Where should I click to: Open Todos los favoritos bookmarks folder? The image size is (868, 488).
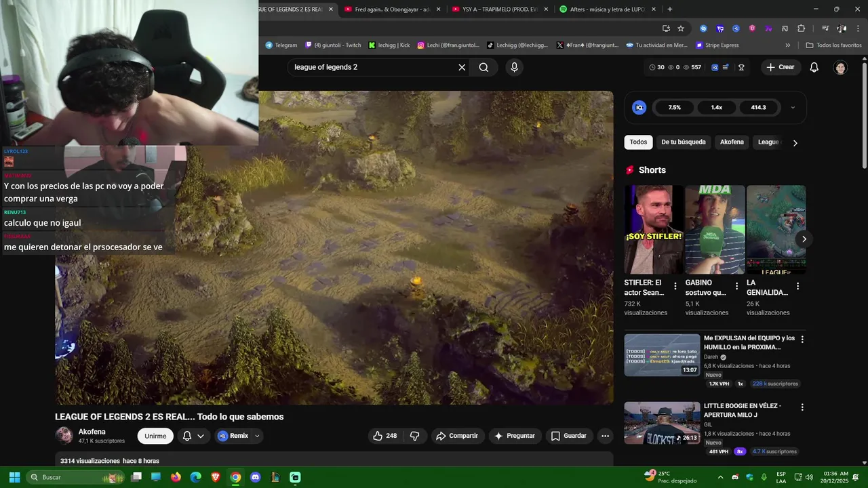833,45
